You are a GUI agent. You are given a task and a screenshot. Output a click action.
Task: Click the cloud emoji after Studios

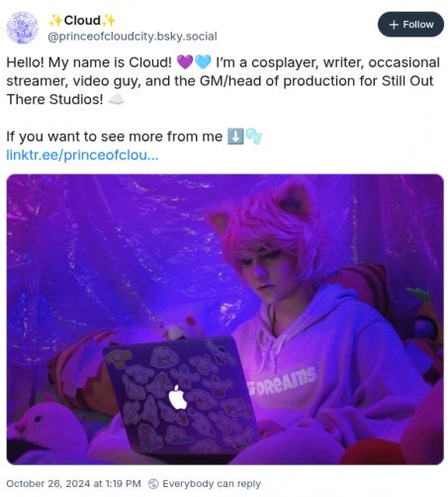(116, 99)
